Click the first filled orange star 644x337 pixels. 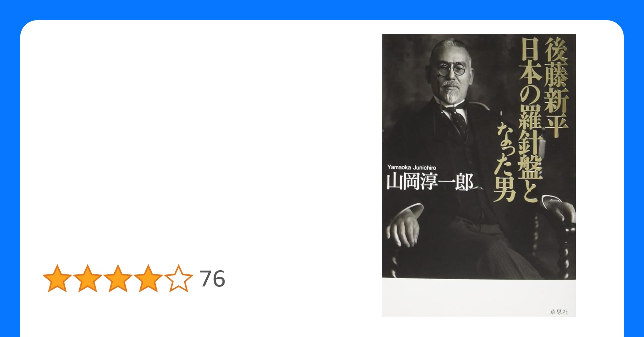(x=57, y=278)
